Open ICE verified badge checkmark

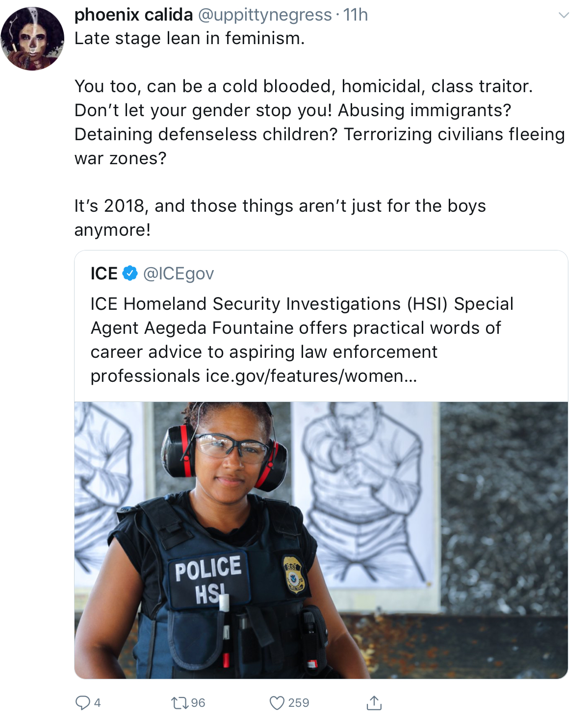[x=130, y=274]
